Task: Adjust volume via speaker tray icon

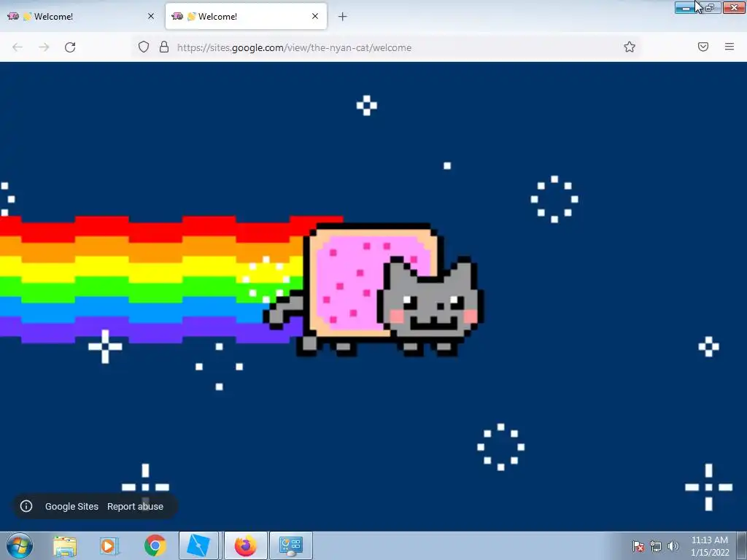Action: pyautogui.click(x=673, y=546)
